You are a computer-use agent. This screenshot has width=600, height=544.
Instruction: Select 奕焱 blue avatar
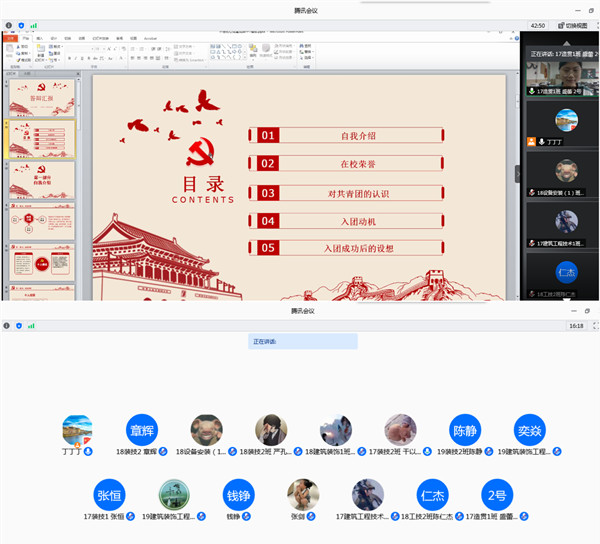[x=530, y=430]
